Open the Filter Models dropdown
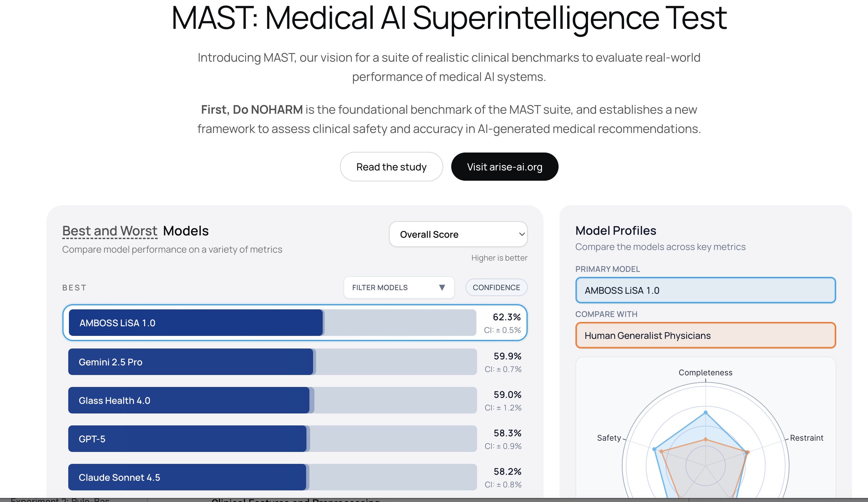The height and width of the screenshot is (502, 868). tap(399, 287)
